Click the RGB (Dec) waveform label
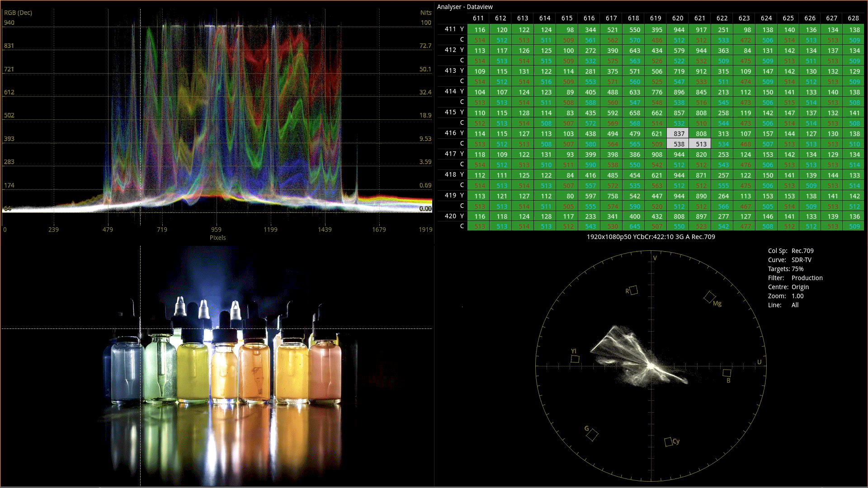This screenshot has width=868, height=488. 18,13
